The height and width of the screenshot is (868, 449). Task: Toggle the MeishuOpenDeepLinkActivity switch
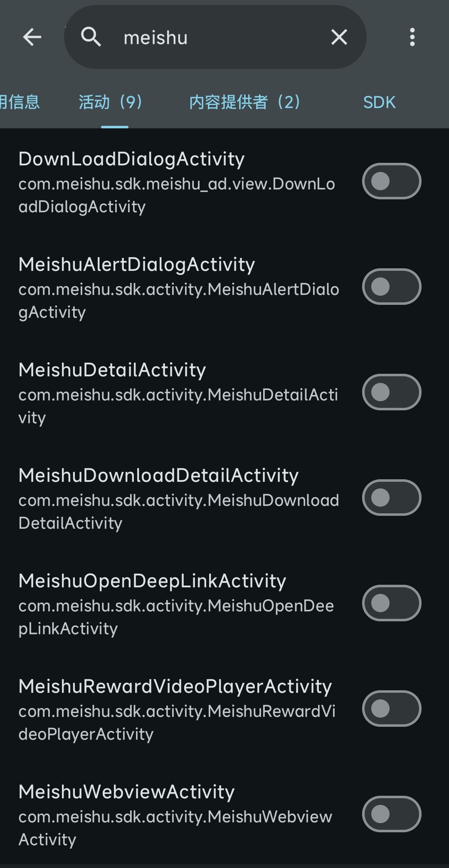(392, 603)
